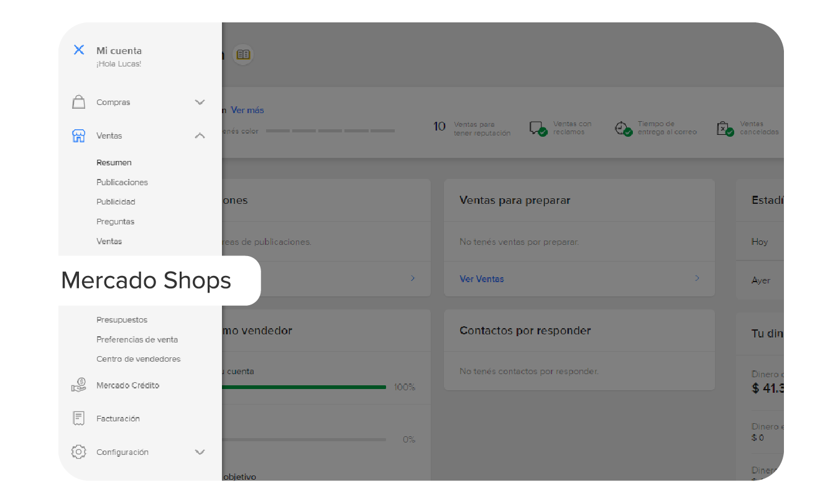
Task: Click the Compras shopping bag icon
Action: [78, 102]
